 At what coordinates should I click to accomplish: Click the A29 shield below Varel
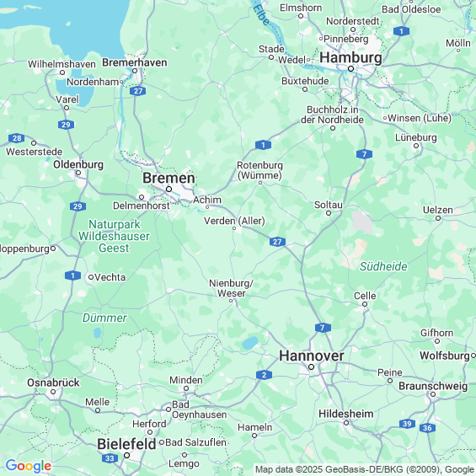tap(66, 125)
